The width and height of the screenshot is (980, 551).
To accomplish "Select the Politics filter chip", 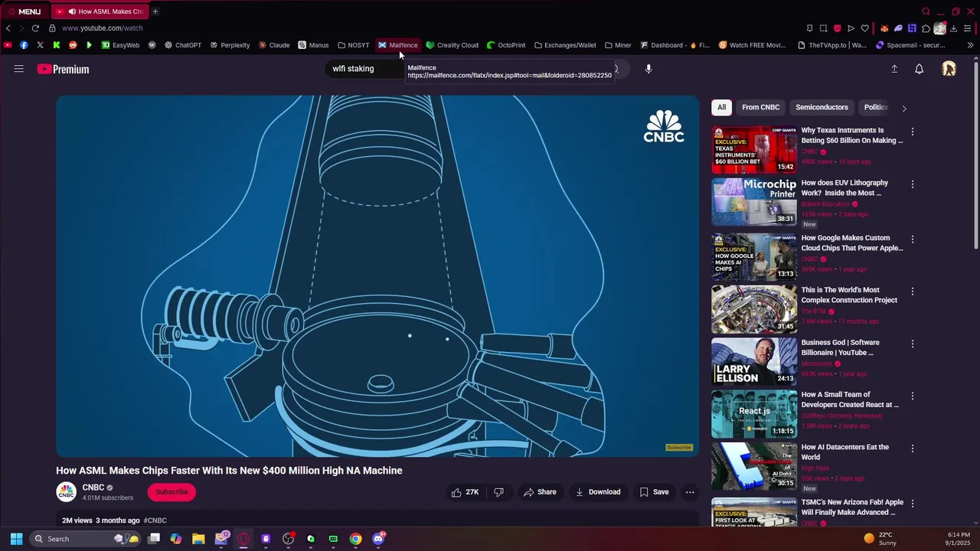I will 876,107.
